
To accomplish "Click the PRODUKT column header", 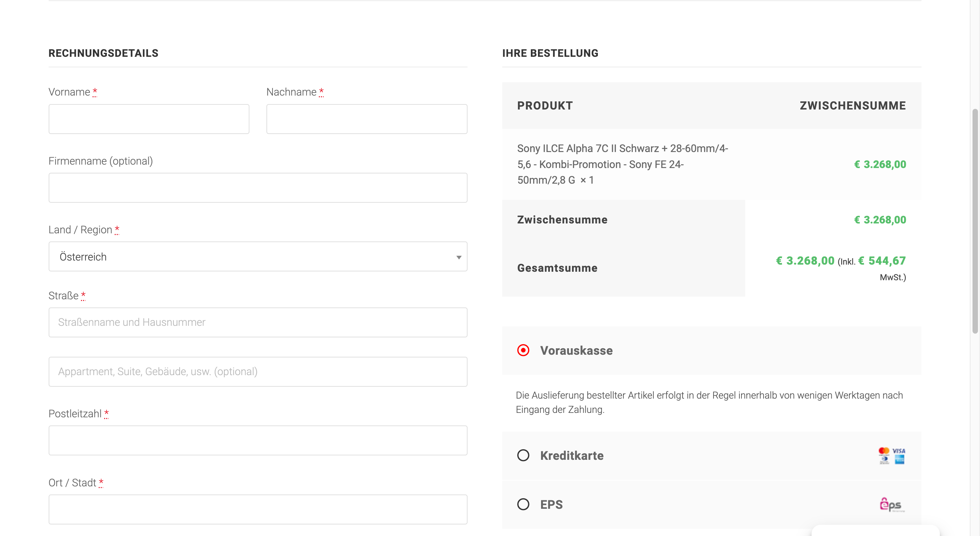I will [545, 106].
